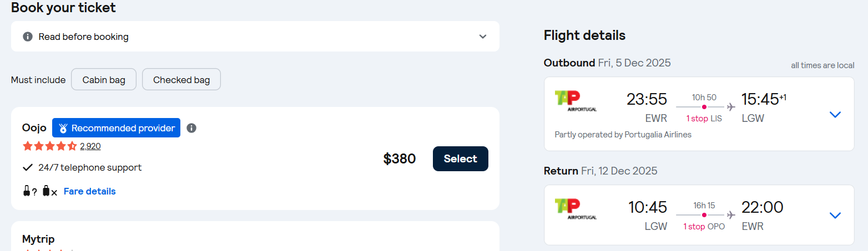Click the cabin bag question-mark icon

click(29, 191)
